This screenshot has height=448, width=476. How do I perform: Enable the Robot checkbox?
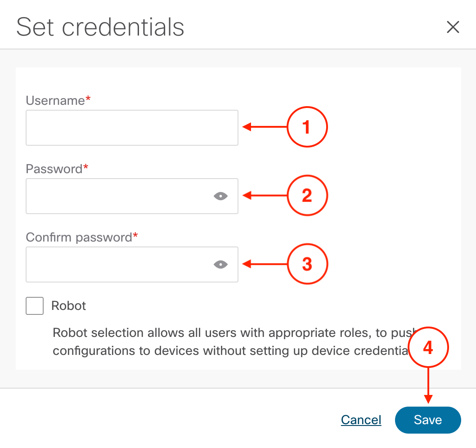[35, 306]
